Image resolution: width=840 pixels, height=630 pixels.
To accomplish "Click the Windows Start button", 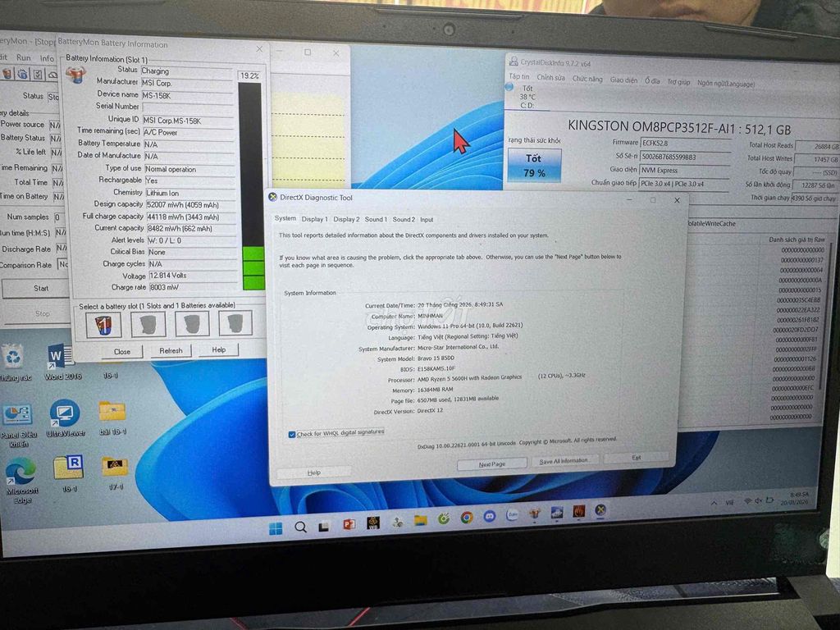I will click(x=276, y=527).
